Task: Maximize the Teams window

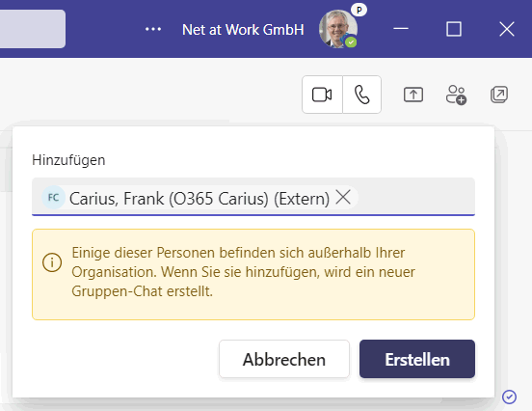Action: [454, 29]
